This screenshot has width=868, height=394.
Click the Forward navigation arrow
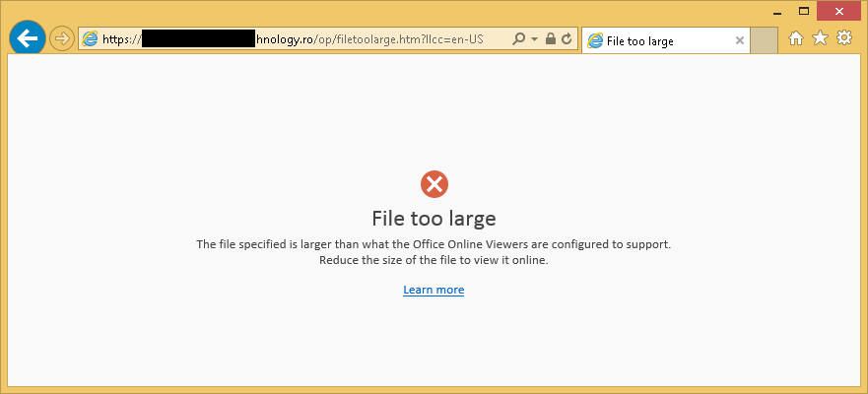(x=61, y=38)
